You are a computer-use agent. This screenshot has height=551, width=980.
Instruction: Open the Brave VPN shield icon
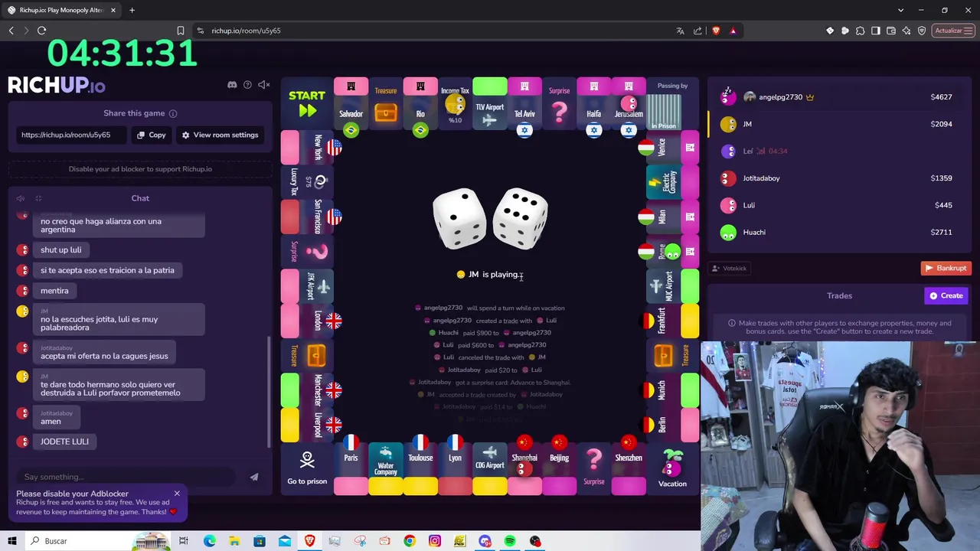coord(922,31)
